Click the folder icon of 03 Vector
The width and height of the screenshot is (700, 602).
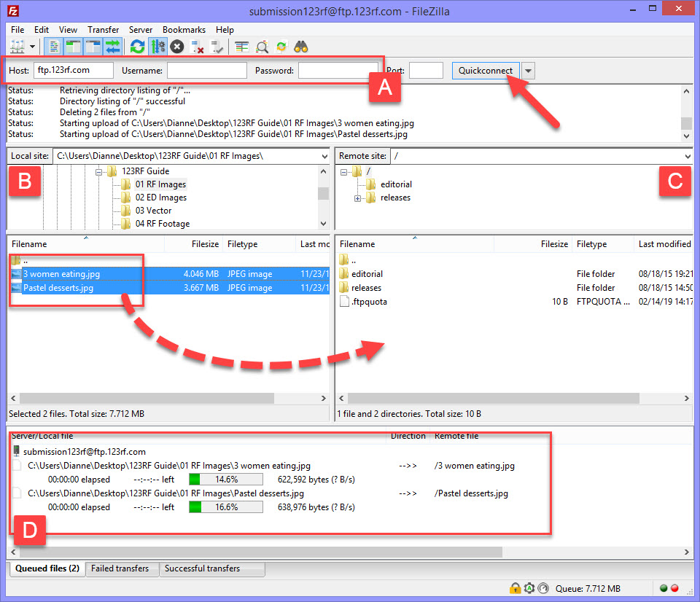pyautogui.click(x=126, y=210)
